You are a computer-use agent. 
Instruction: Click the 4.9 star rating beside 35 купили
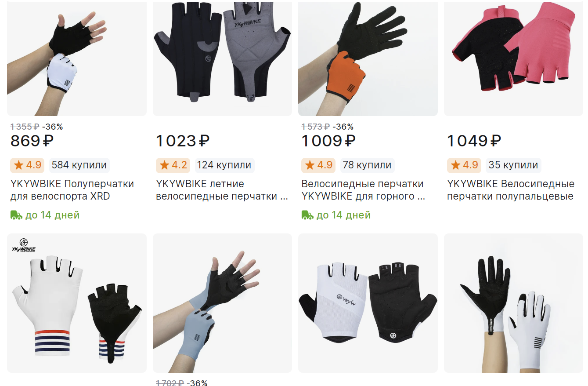pyautogui.click(x=465, y=165)
